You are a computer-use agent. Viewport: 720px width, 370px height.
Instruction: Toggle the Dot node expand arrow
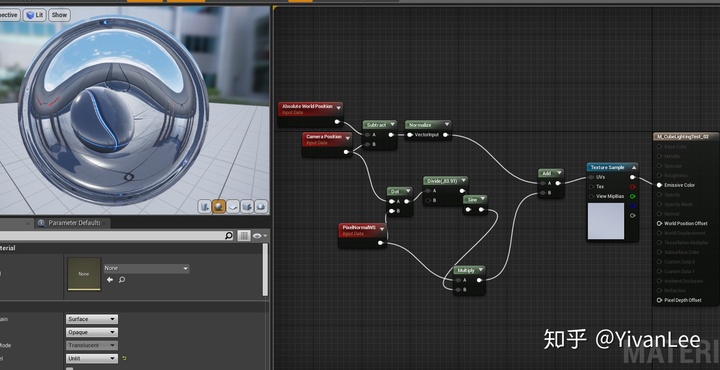pyautogui.click(x=408, y=191)
